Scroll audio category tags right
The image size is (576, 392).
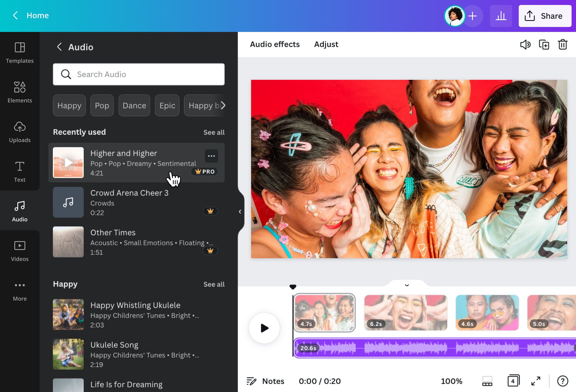(223, 105)
